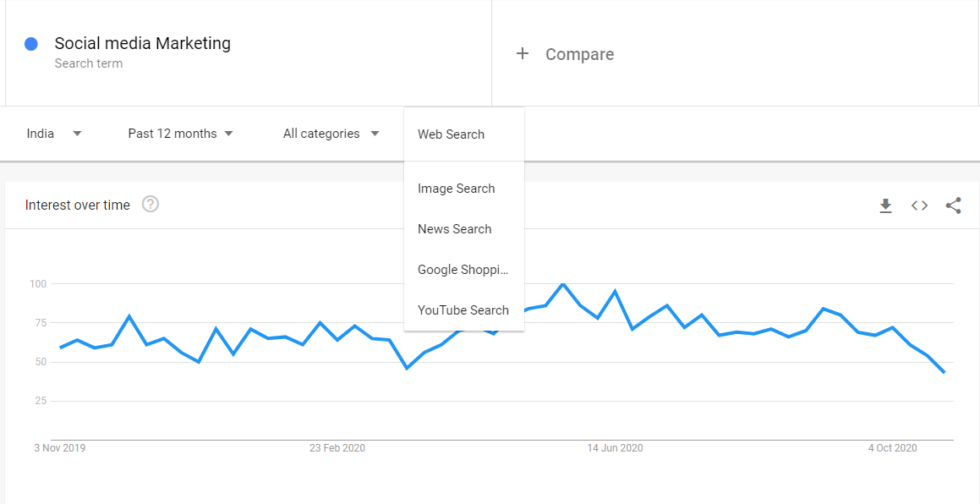Select Google Shopping search type
The height and width of the screenshot is (504, 980).
(x=463, y=270)
